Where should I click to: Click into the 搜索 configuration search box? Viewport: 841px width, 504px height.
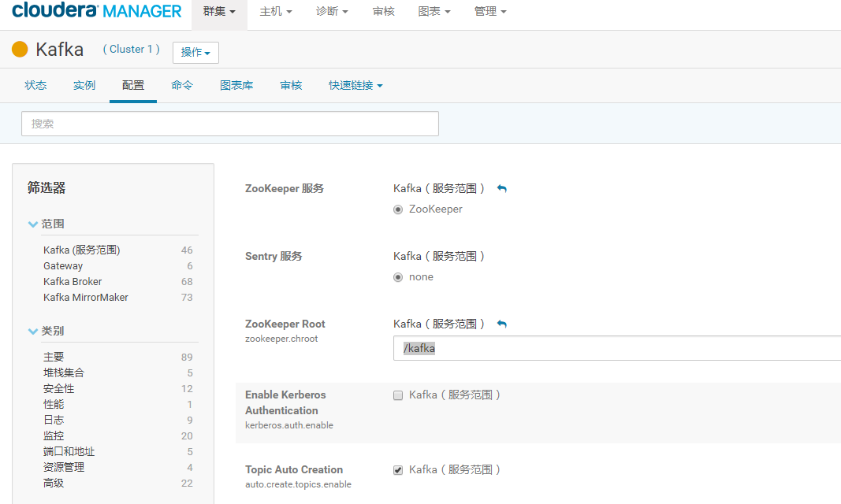tap(230, 124)
